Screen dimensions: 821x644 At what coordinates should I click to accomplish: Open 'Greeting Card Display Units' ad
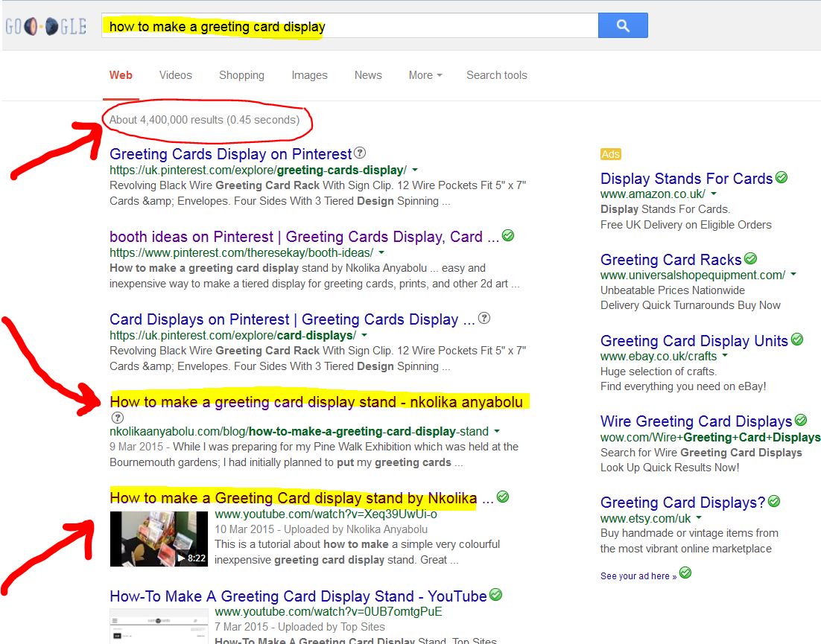tap(694, 340)
